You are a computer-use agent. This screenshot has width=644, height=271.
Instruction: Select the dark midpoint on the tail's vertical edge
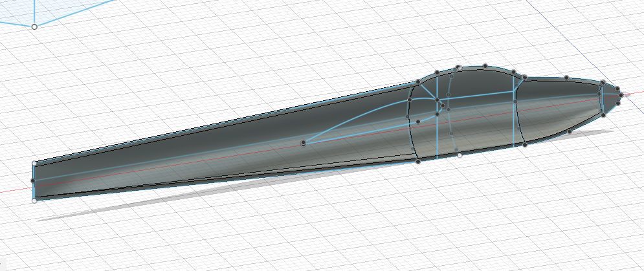[33, 180]
